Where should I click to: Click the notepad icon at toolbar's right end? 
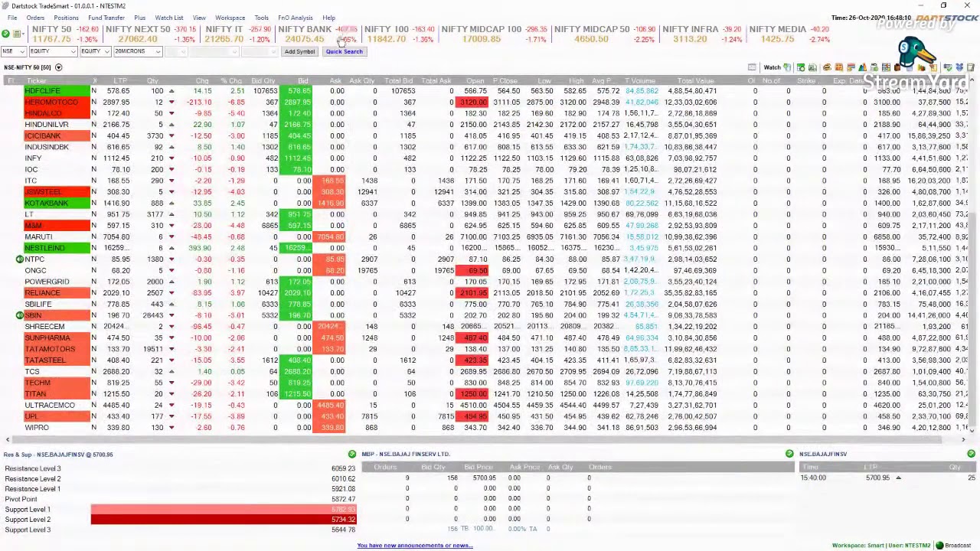coord(970,67)
